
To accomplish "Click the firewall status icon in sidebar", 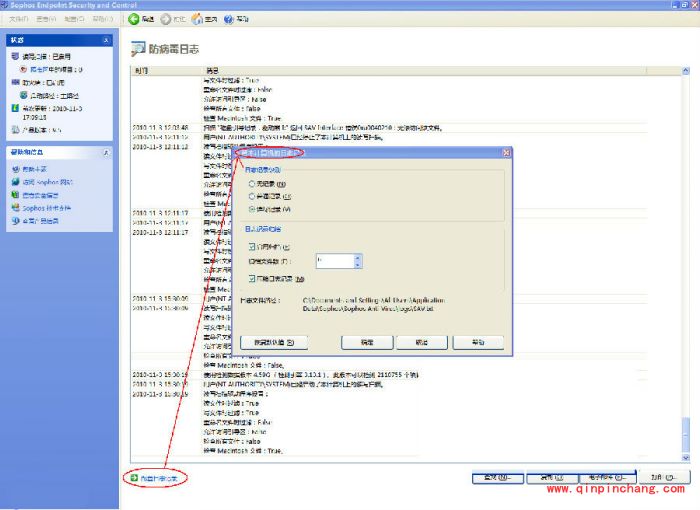I will tap(14, 83).
